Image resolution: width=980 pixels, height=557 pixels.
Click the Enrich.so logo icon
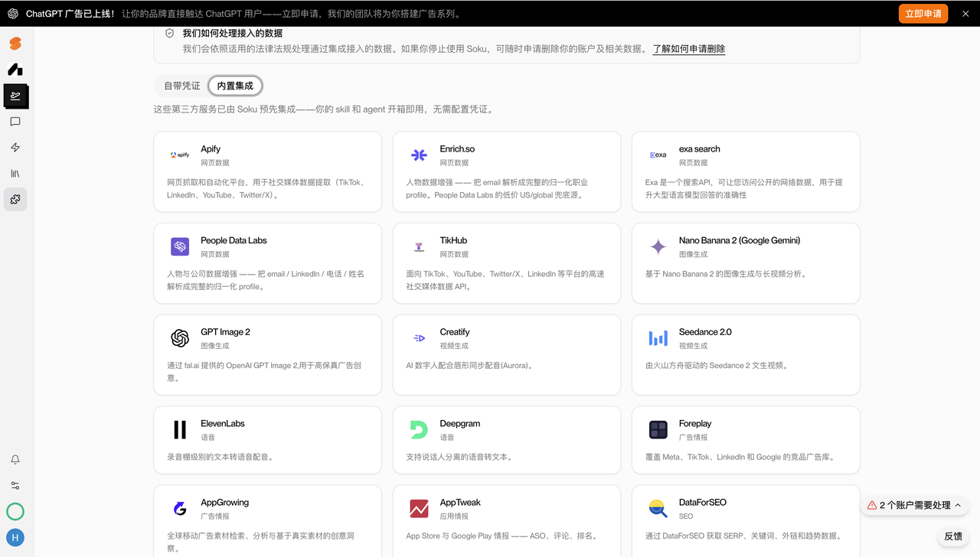[x=419, y=155]
